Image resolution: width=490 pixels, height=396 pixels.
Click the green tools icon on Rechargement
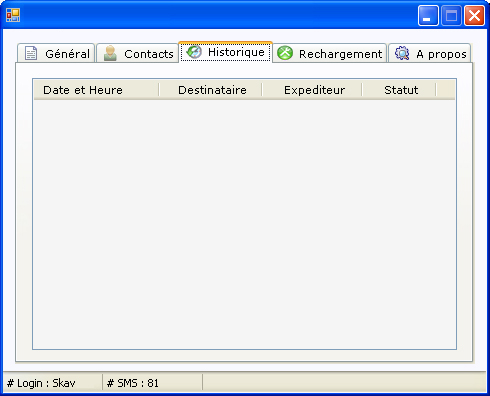click(285, 53)
